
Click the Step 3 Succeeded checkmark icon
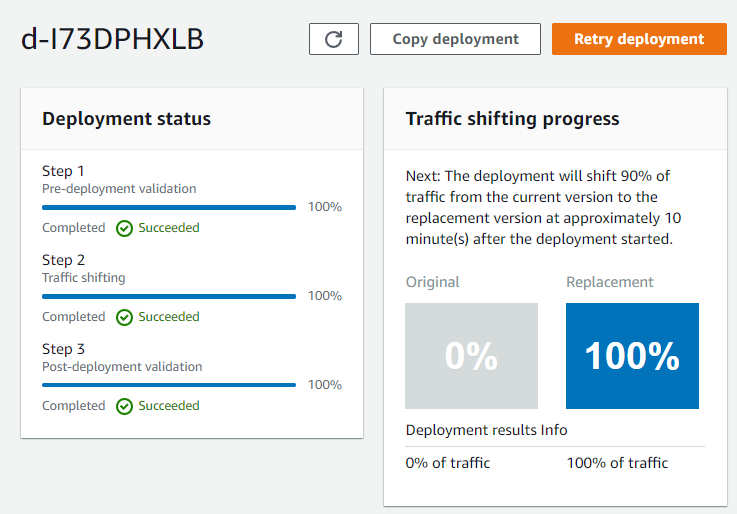(x=125, y=406)
